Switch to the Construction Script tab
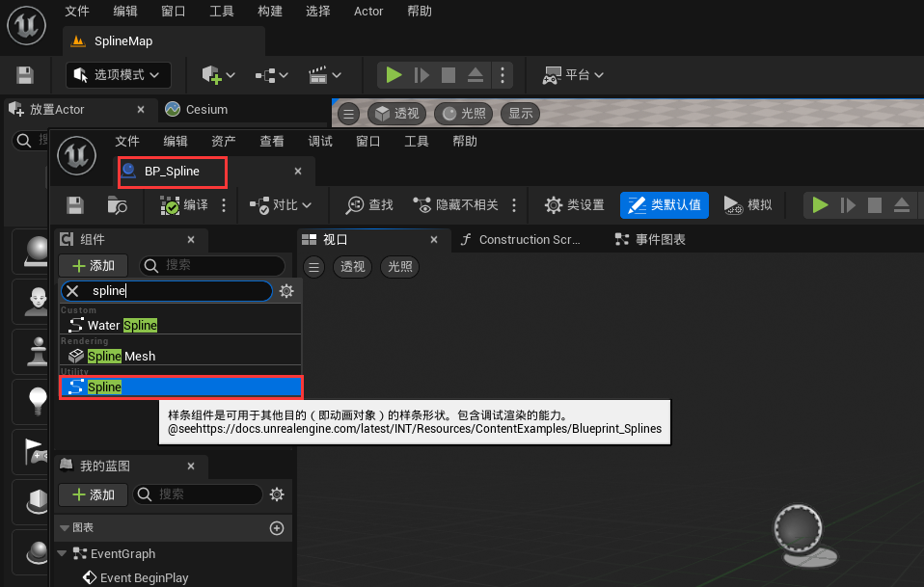 [x=521, y=240]
